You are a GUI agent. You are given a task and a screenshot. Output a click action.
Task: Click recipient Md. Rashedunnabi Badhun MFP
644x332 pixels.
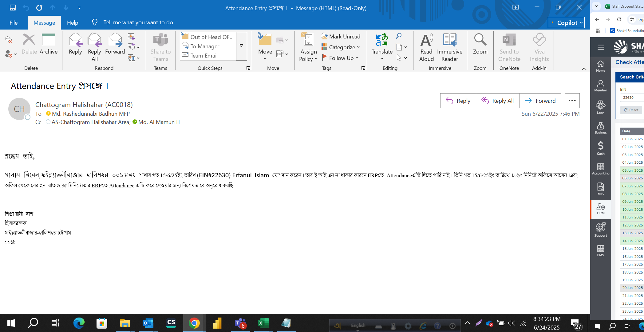(91, 114)
